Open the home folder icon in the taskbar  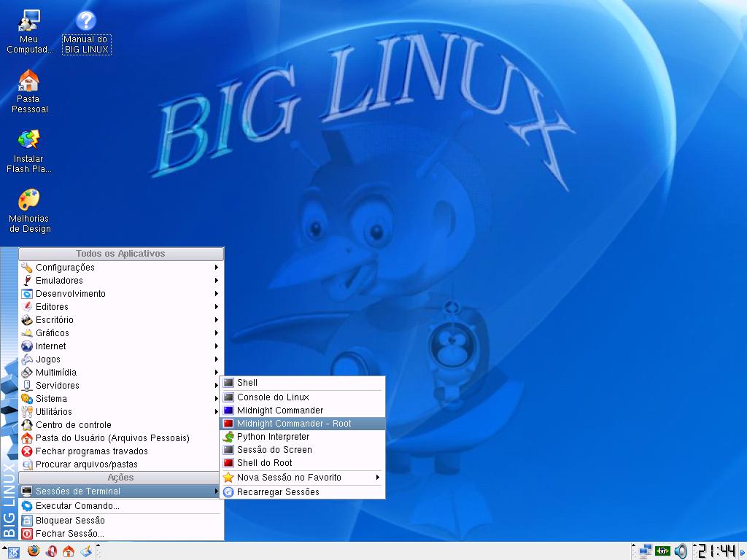tap(69, 551)
